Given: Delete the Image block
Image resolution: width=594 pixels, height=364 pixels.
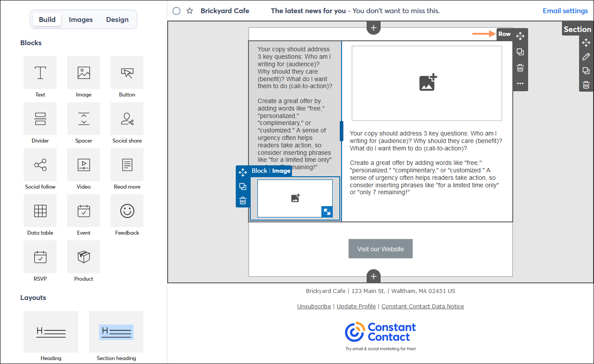Looking at the screenshot, I should pos(243,201).
